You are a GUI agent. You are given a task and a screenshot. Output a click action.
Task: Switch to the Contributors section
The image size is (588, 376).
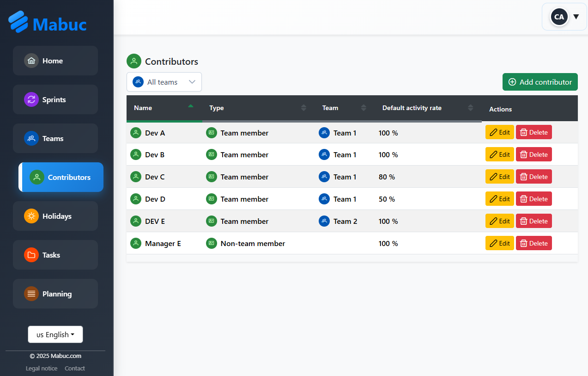(61, 177)
